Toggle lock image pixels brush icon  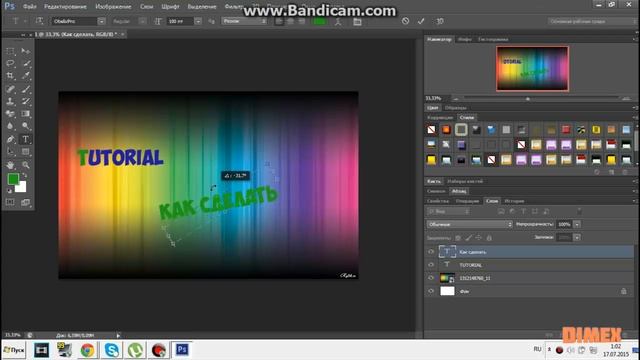tap(469, 238)
